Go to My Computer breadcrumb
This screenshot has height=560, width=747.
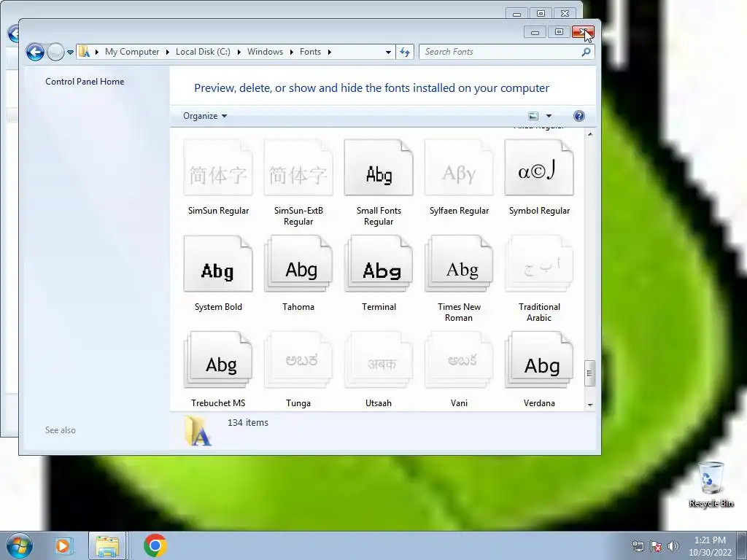pyautogui.click(x=132, y=52)
